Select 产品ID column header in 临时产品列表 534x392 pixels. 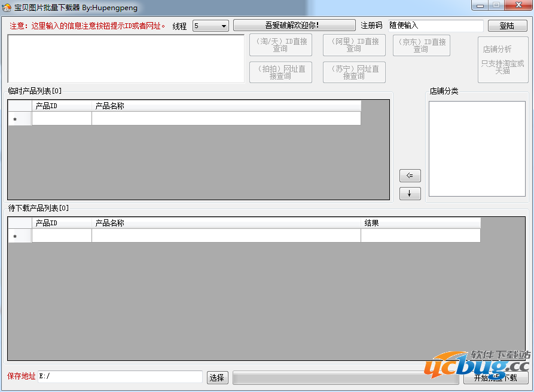[62, 106]
